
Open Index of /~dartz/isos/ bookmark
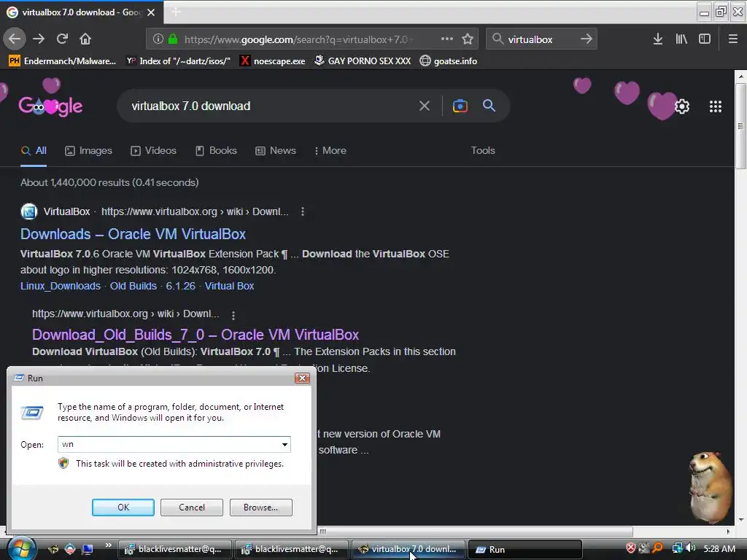pos(178,61)
